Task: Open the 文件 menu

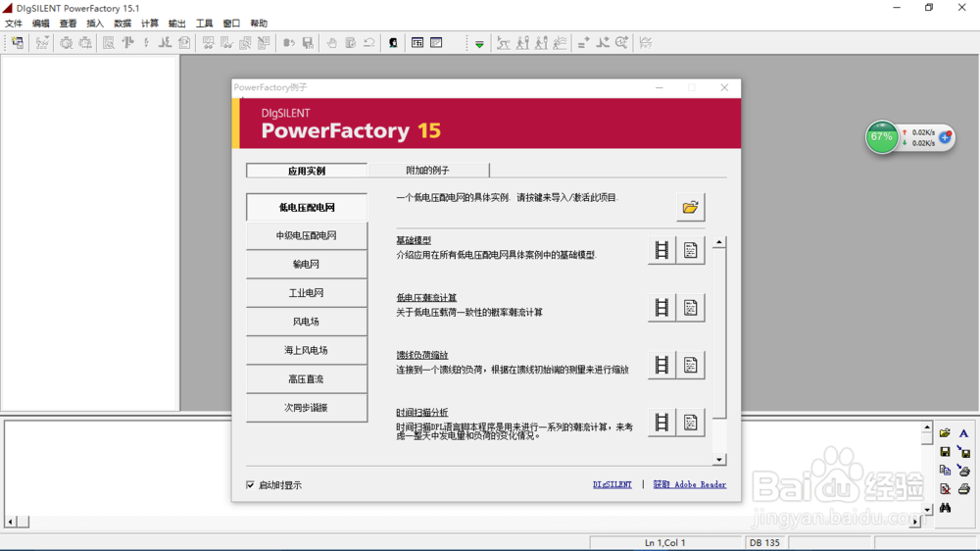Action: click(x=14, y=24)
